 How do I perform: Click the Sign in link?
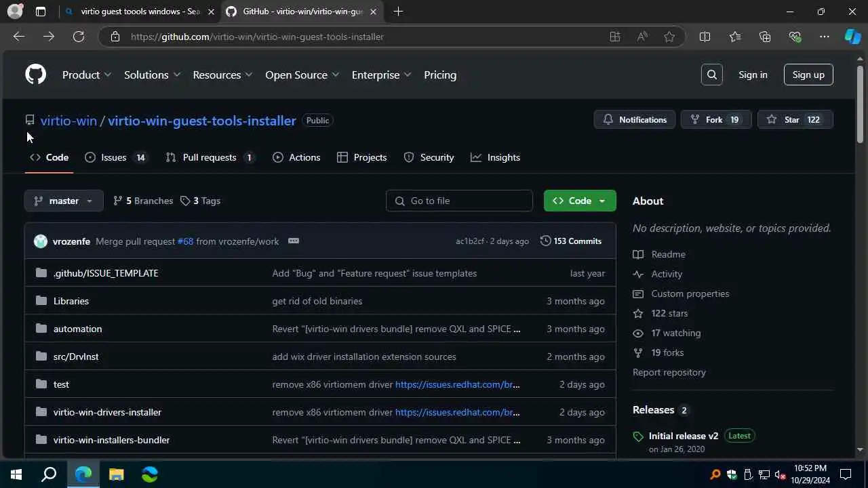click(753, 75)
